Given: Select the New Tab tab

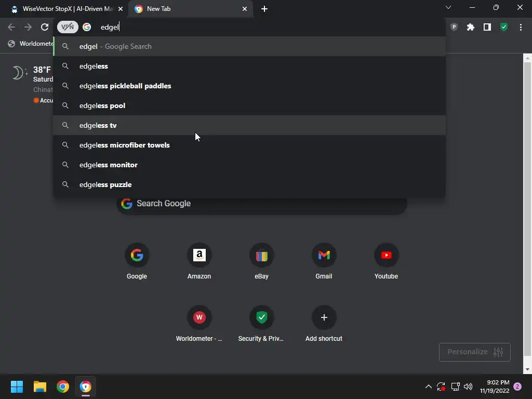Looking at the screenshot, I should [x=190, y=9].
